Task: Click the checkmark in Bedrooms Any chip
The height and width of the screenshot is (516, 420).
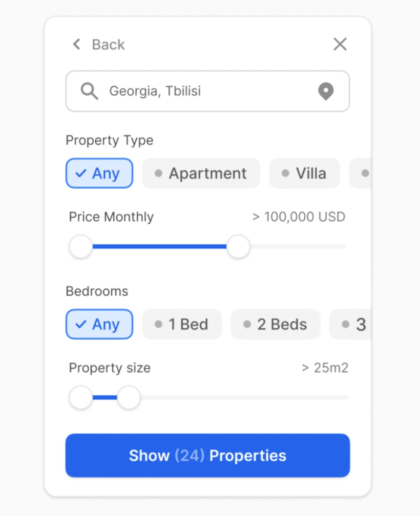Action: [81, 324]
